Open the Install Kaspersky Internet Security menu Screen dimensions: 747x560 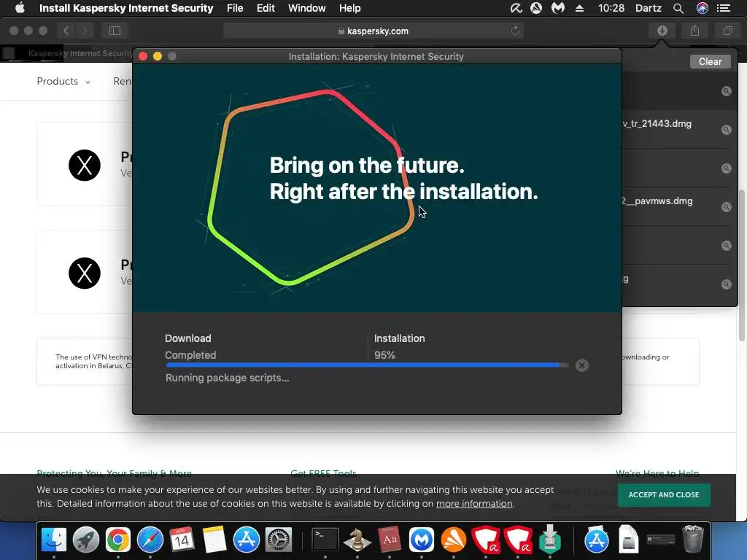point(126,8)
